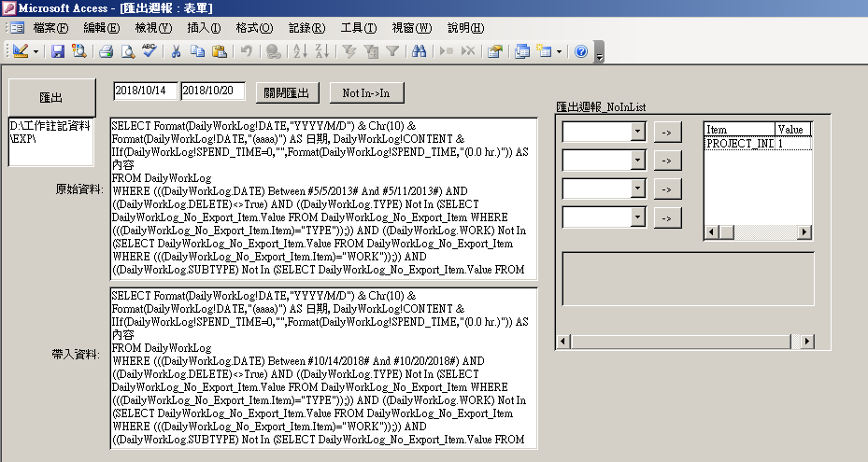The image size is (868, 462).
Task: Save the form with the floppy icon
Action: pyautogui.click(x=58, y=51)
